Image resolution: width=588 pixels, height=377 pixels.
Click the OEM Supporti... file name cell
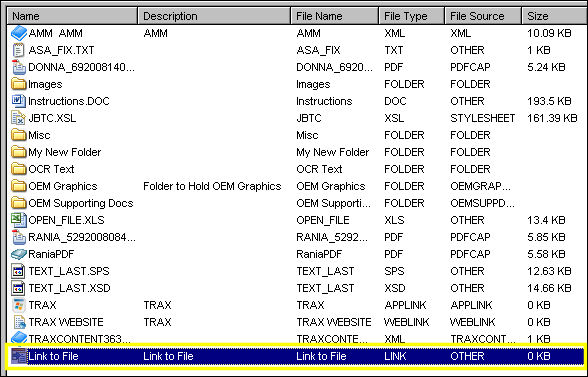(x=333, y=203)
